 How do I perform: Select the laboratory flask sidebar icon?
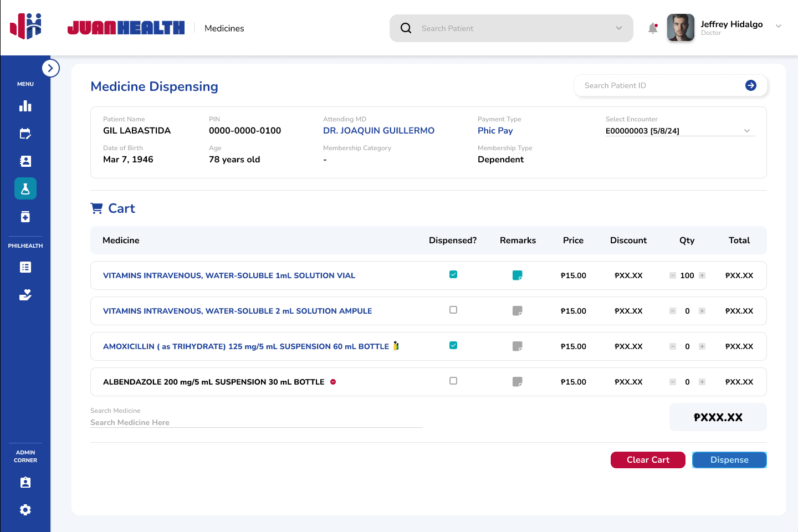(x=25, y=188)
